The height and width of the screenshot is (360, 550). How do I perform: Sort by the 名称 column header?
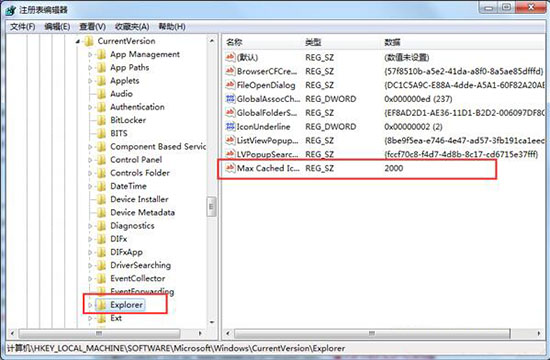(234, 42)
